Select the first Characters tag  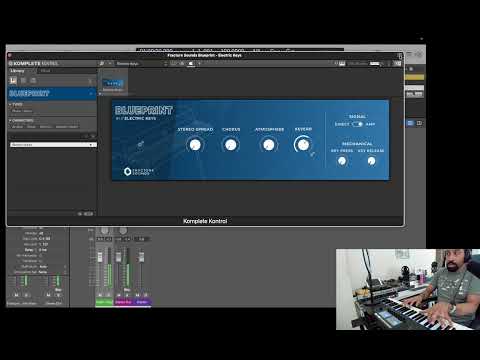point(17,127)
